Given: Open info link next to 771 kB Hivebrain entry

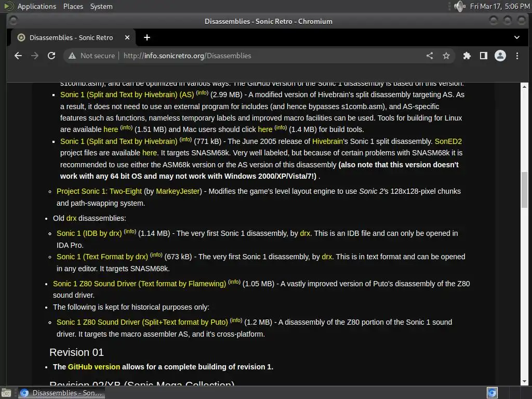Looking at the screenshot, I should [185, 139].
